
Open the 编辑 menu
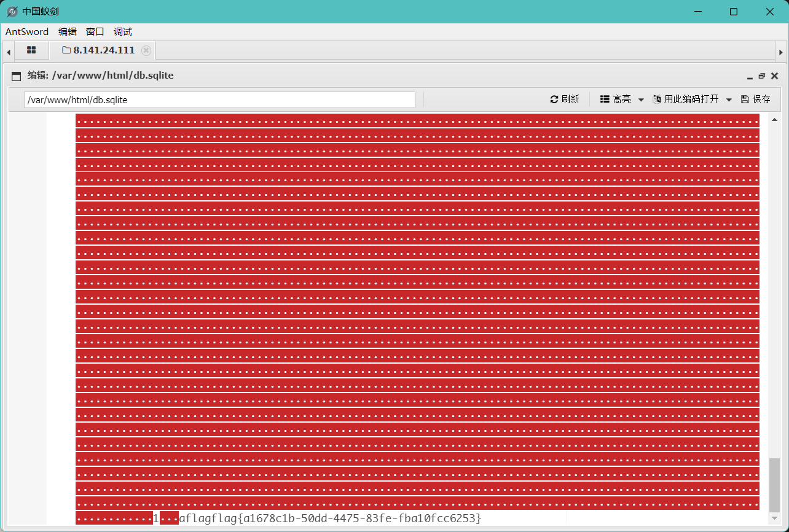coord(67,32)
